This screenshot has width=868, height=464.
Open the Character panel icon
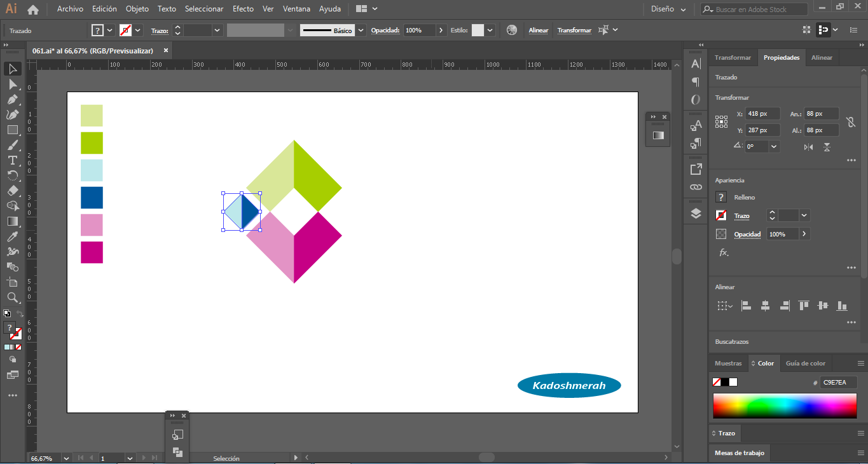[696, 64]
